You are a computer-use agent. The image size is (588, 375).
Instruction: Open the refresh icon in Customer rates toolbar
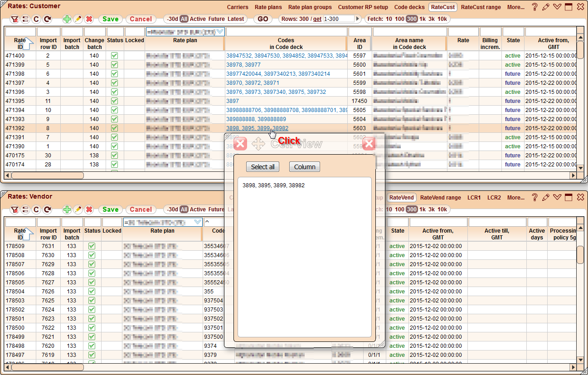click(47, 19)
